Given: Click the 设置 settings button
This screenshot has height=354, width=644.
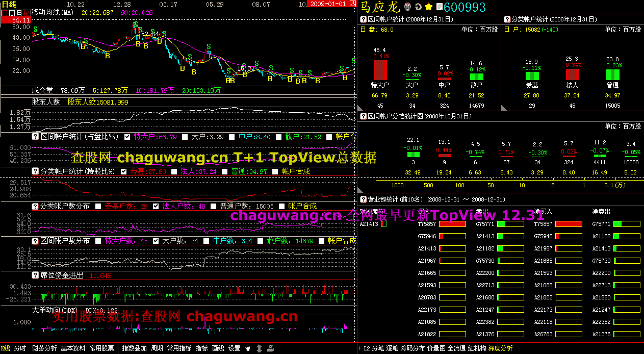Looking at the screenshot, I should coord(234,348).
